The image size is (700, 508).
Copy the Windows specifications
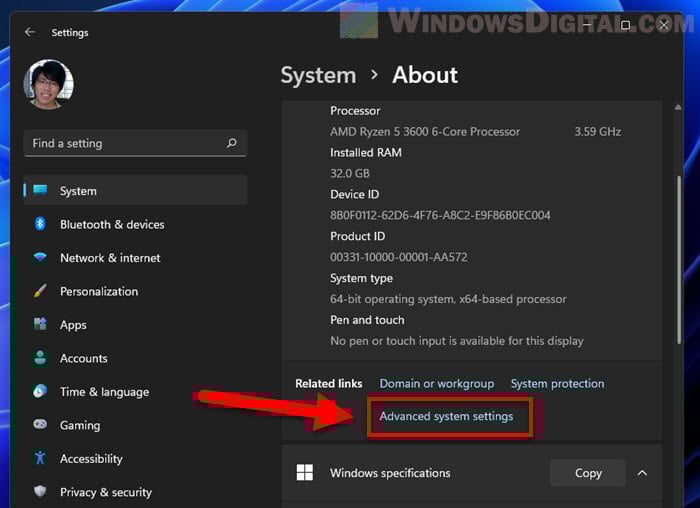(x=588, y=473)
